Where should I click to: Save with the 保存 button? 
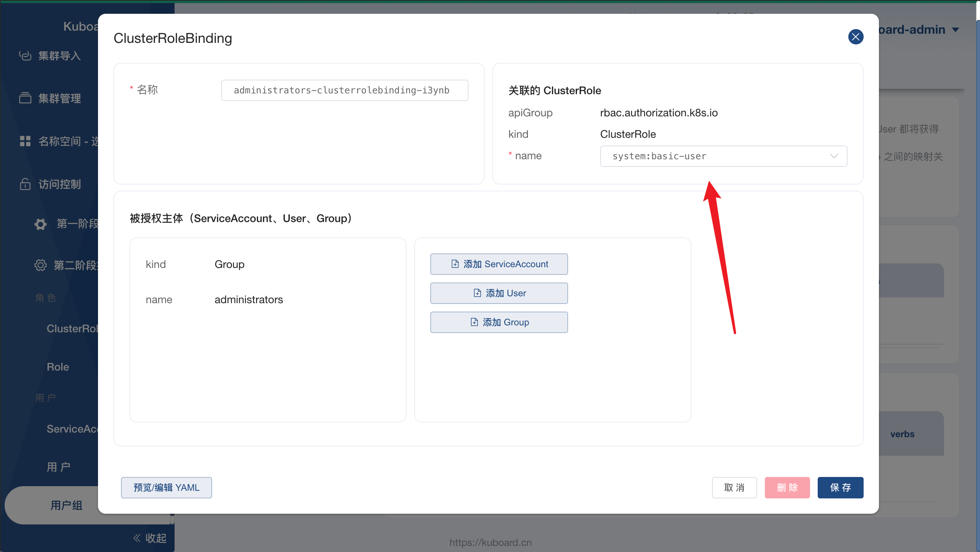(x=840, y=488)
